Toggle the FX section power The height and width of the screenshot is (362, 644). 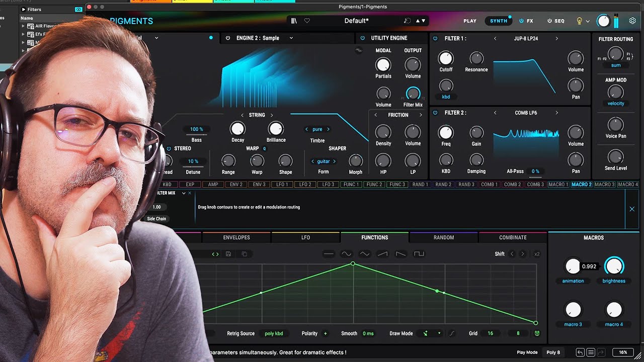pos(522,21)
